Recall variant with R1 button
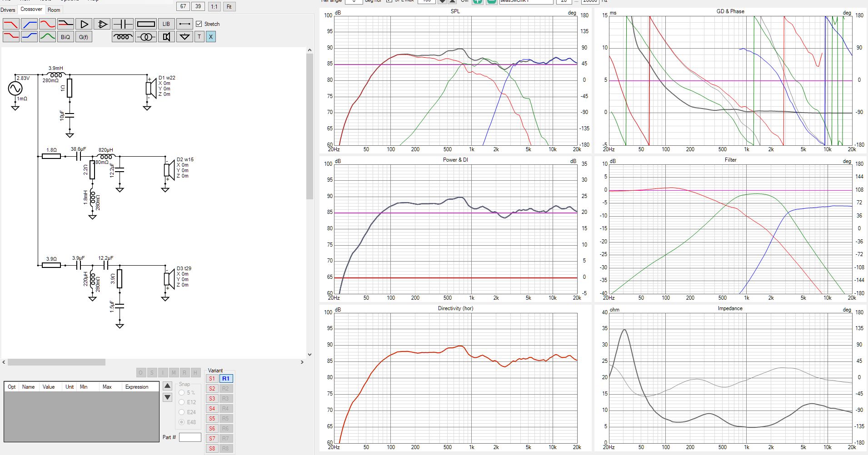 (226, 379)
